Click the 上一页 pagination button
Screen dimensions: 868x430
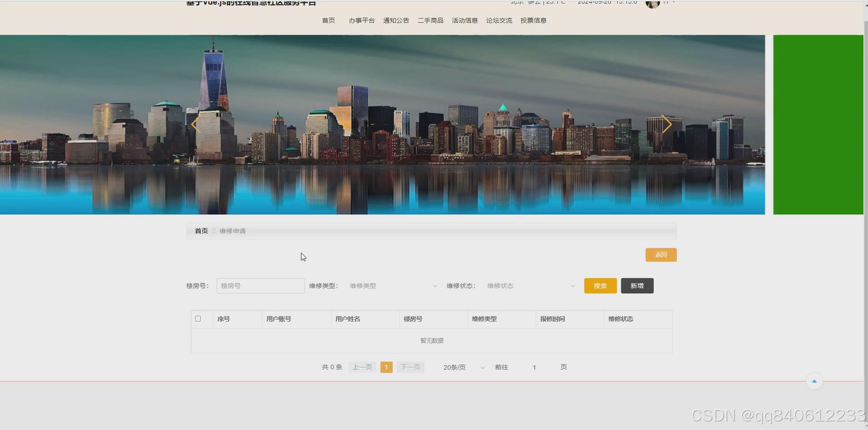tap(362, 367)
